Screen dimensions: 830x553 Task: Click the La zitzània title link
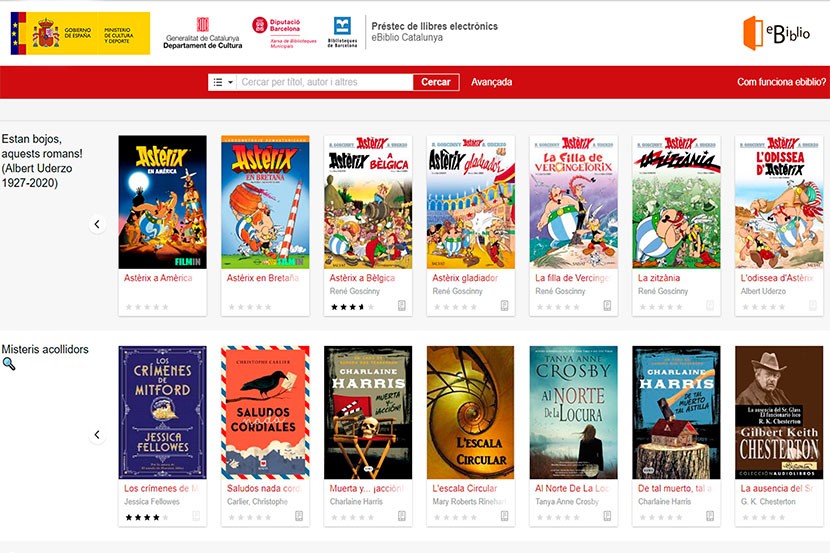pyautogui.click(x=658, y=278)
